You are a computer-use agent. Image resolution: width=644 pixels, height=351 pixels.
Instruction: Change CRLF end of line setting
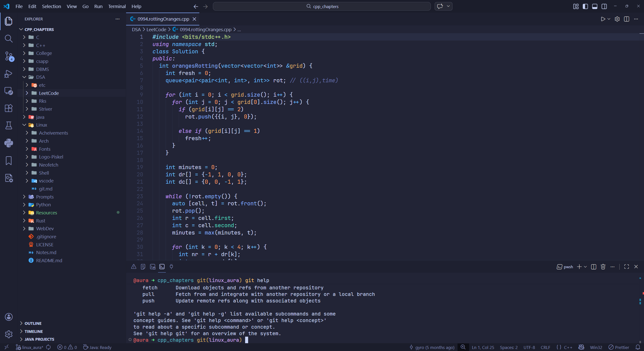click(x=545, y=347)
